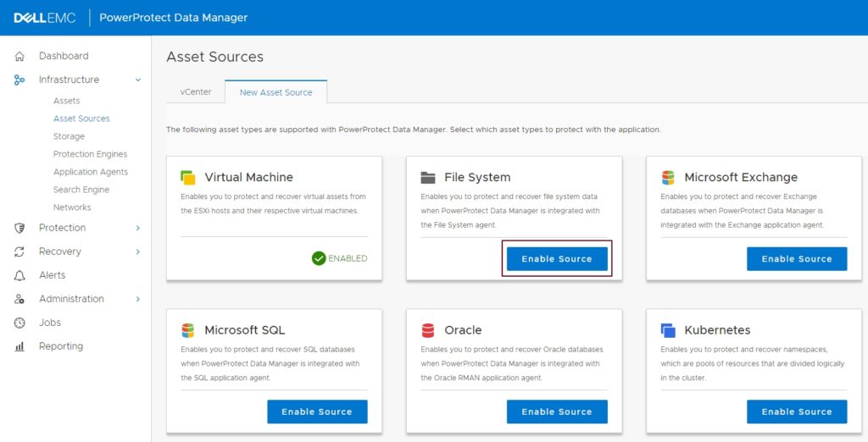Image resolution: width=868 pixels, height=442 pixels.
Task: Click the Protection menu label
Action: [x=62, y=228]
